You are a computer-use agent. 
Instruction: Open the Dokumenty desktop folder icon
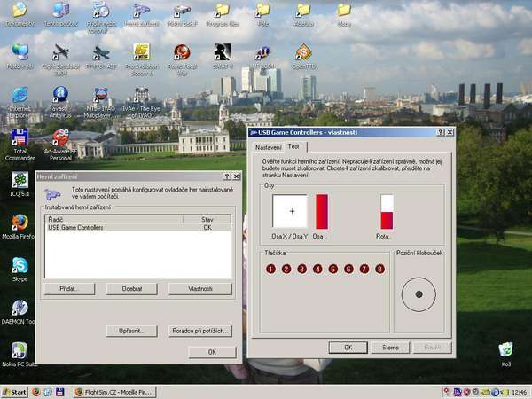pos(20,14)
